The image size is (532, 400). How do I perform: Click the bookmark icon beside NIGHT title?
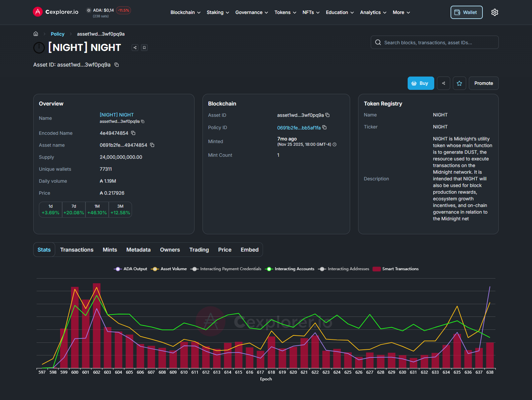144,48
